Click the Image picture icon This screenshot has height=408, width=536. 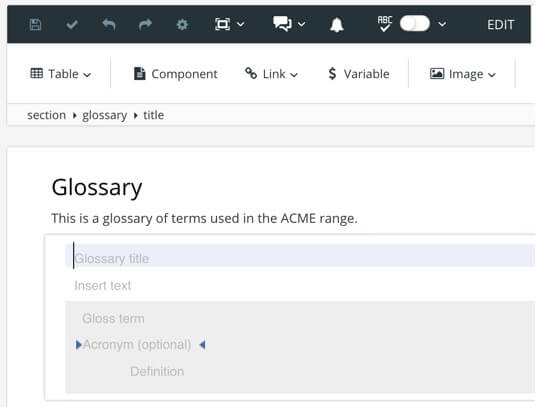437,73
